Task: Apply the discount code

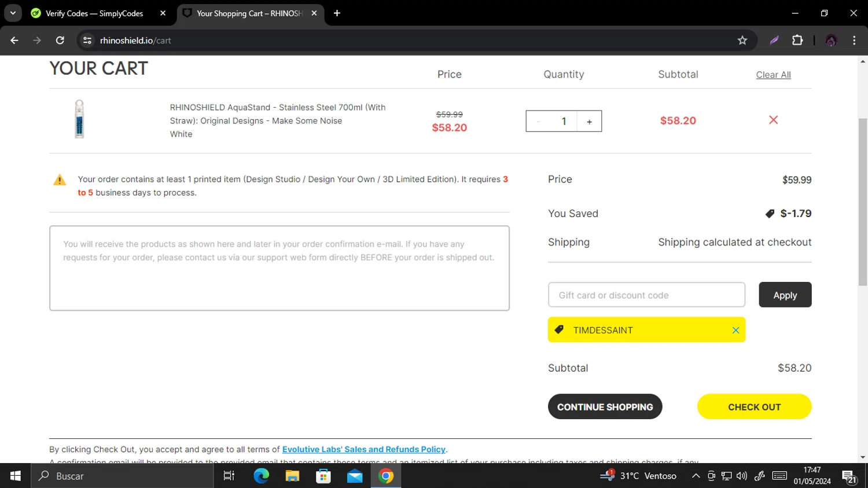Action: [x=785, y=295]
